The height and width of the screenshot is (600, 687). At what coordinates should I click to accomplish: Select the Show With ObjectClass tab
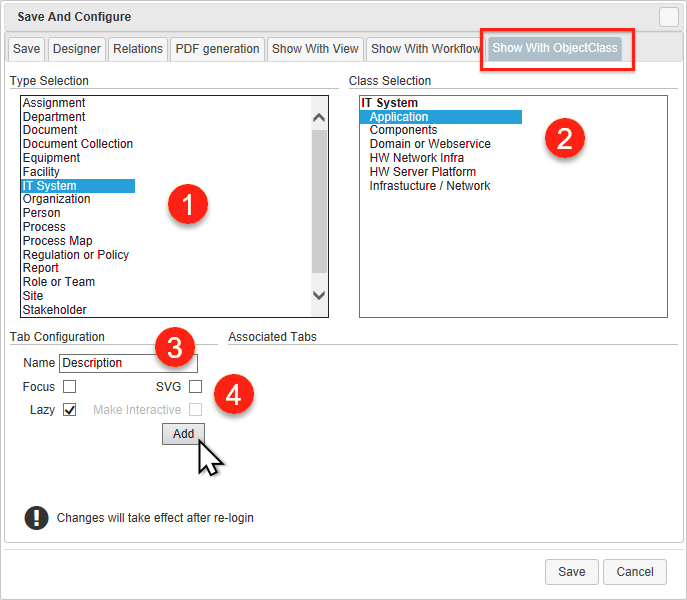pos(555,48)
